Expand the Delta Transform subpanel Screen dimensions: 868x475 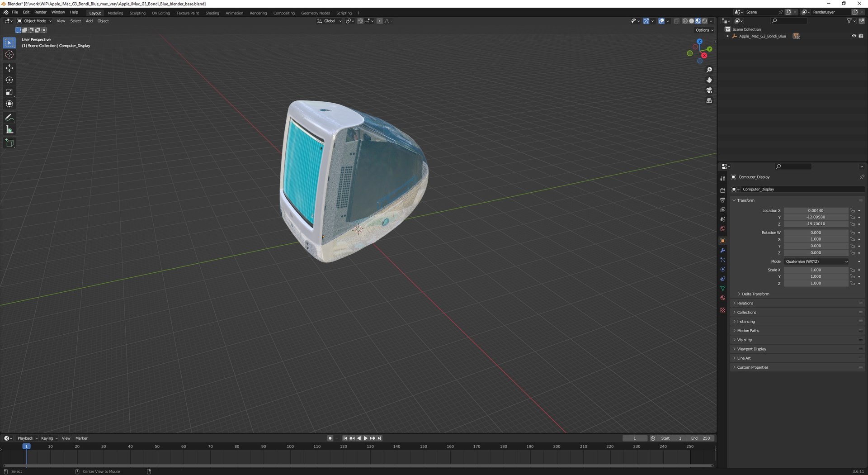tap(755, 294)
